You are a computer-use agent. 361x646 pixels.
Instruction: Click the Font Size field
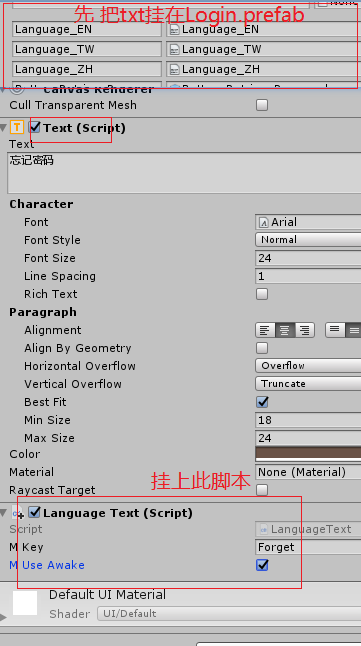(308, 258)
